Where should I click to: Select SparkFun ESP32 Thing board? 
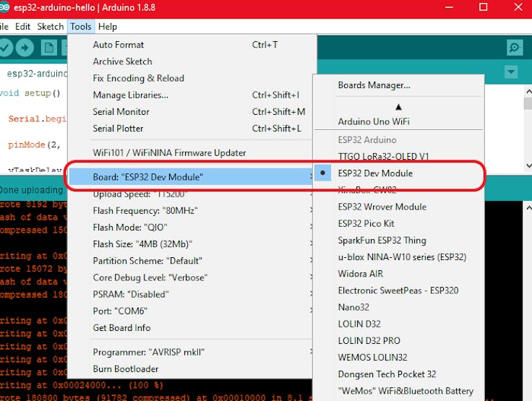pos(399,240)
